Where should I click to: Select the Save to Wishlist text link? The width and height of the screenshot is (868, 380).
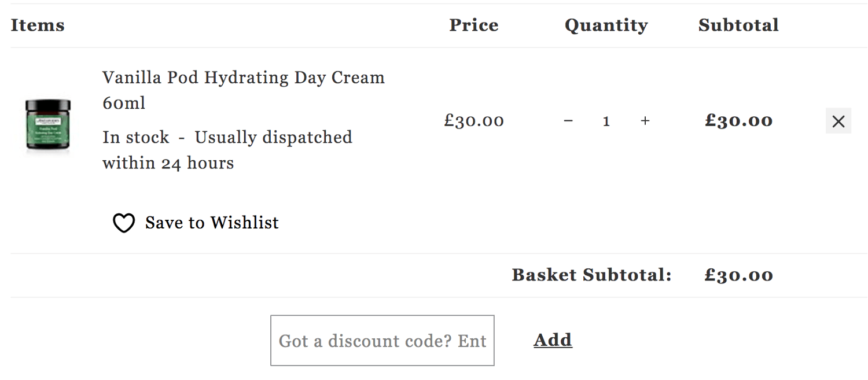(212, 223)
